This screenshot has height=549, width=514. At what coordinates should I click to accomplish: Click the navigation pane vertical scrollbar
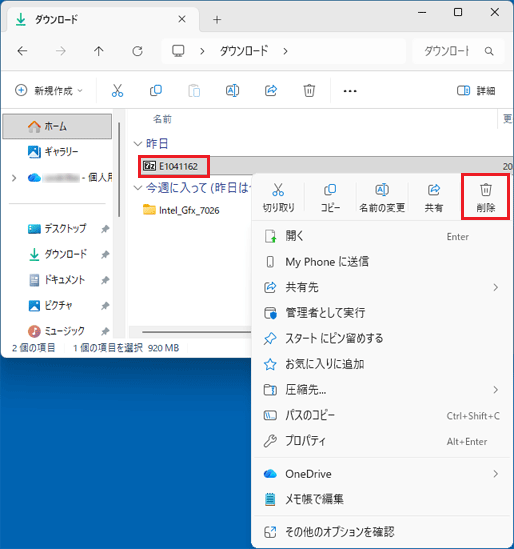119,170
